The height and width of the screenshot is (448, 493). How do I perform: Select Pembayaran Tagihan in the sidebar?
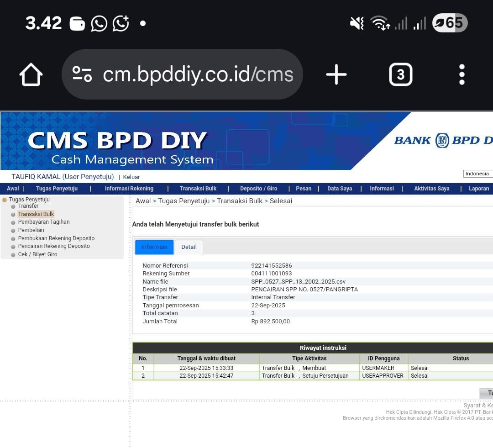44,222
